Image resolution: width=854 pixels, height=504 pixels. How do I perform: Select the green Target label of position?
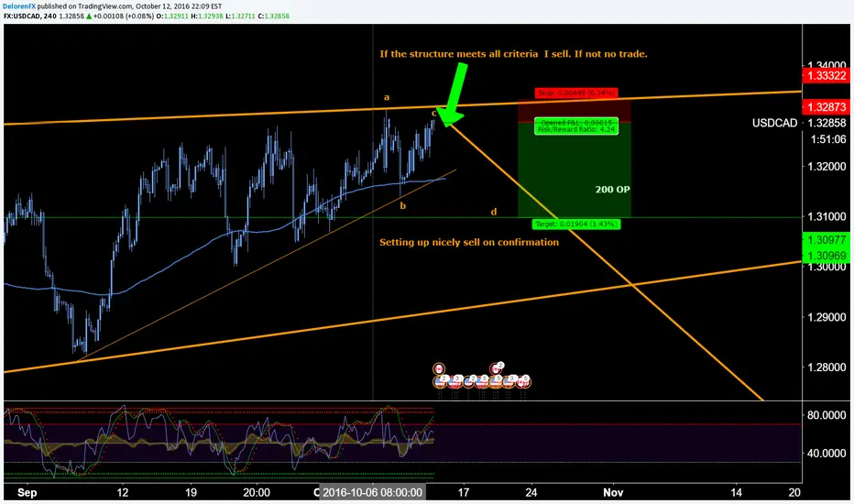coord(576,224)
